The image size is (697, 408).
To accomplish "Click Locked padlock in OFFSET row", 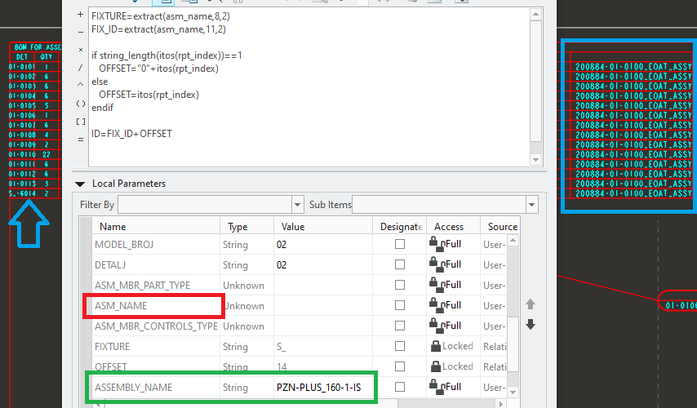I will point(436,366).
